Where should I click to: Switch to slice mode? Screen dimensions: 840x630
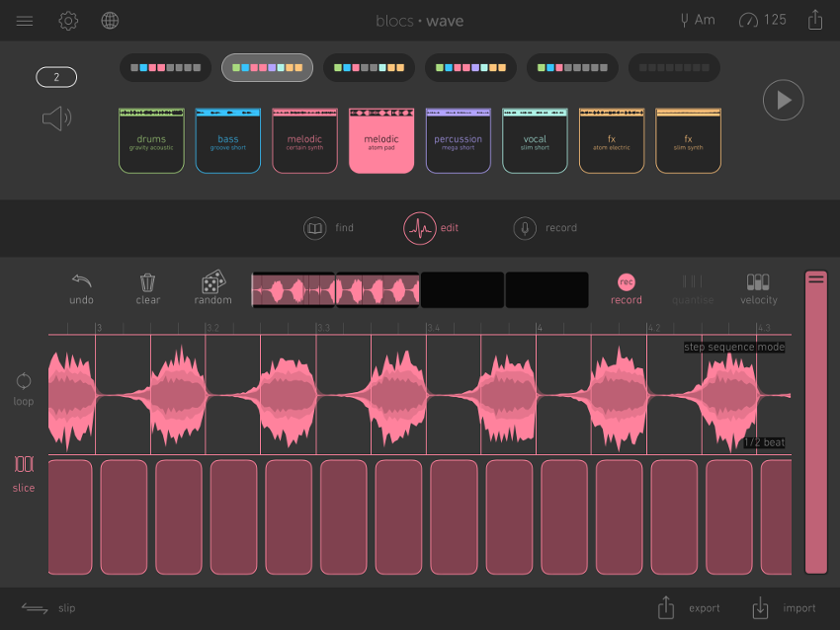[x=24, y=474]
